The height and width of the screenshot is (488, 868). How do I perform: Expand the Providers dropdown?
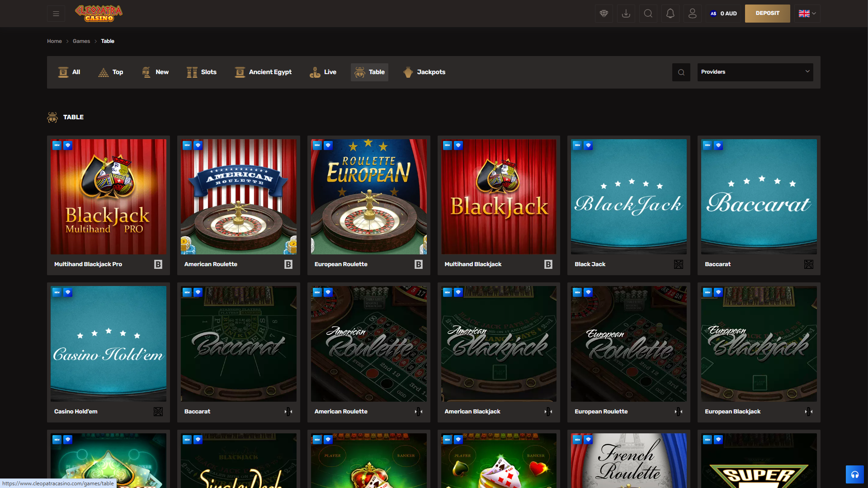coord(755,72)
